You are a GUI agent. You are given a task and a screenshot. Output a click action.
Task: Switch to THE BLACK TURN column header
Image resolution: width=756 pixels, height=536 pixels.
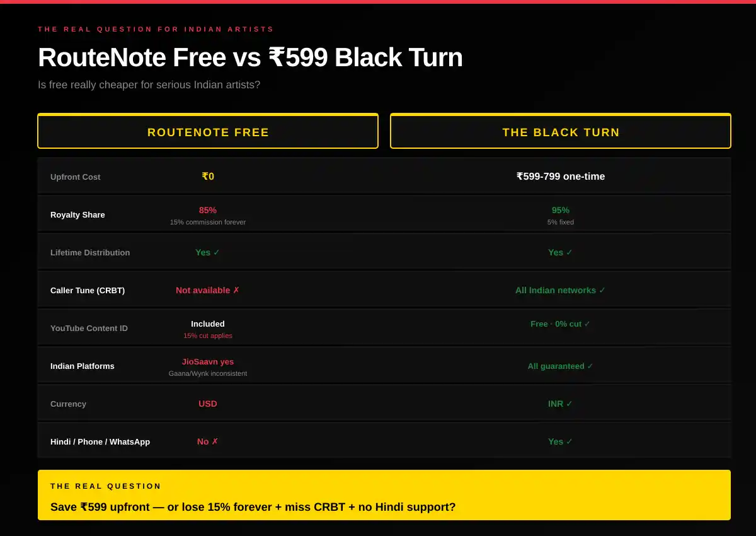[560, 131]
